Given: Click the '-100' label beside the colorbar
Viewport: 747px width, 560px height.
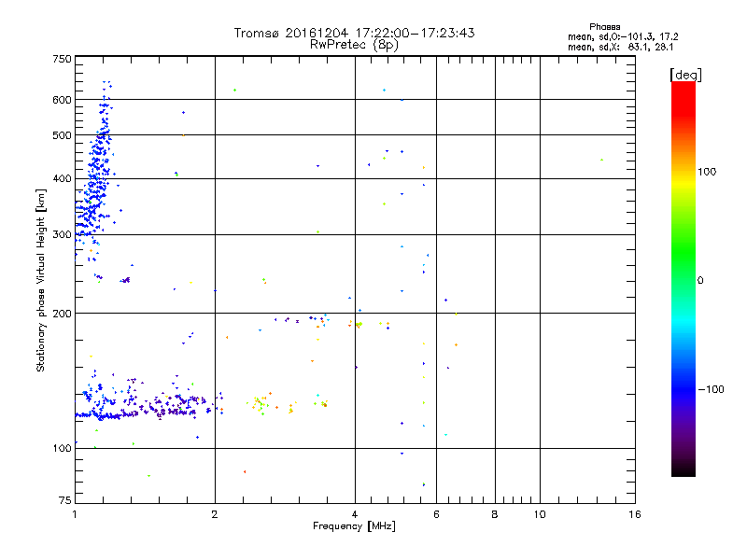Looking at the screenshot, I should coord(711,389).
